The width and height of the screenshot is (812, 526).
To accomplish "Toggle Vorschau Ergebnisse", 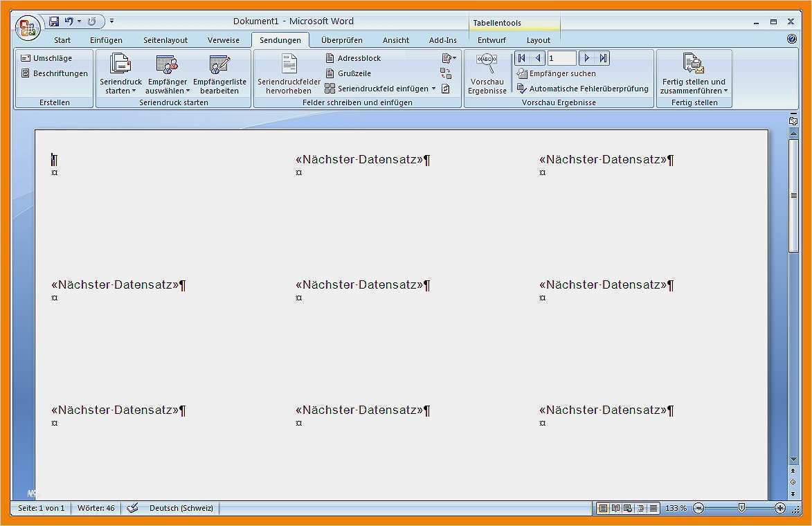I will tap(487, 73).
